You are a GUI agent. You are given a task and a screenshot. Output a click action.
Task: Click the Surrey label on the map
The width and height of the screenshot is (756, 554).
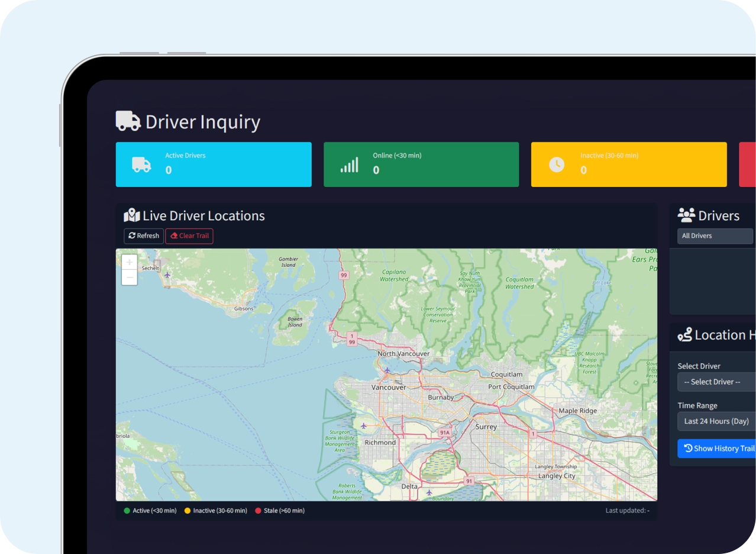[486, 426]
